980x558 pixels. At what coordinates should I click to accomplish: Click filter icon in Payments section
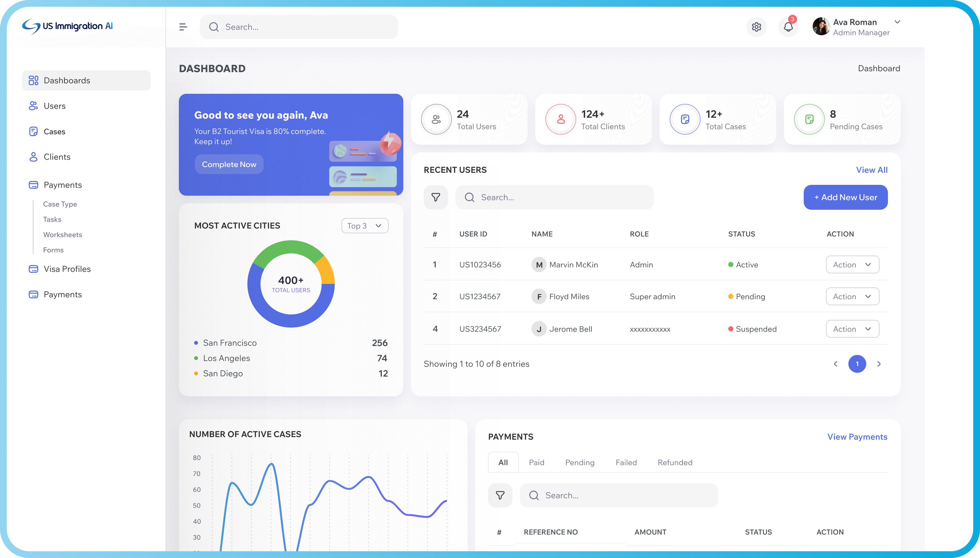(500, 495)
